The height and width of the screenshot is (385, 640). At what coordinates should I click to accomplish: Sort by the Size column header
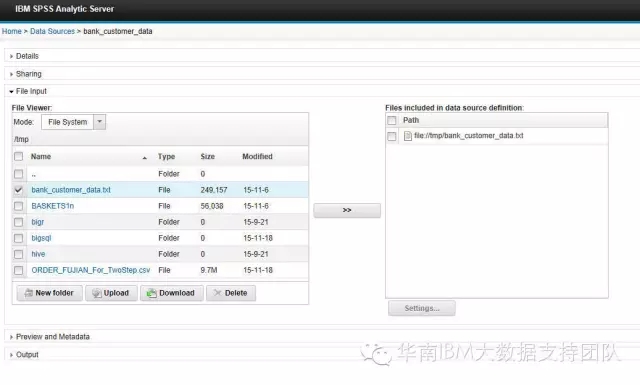[208, 157]
